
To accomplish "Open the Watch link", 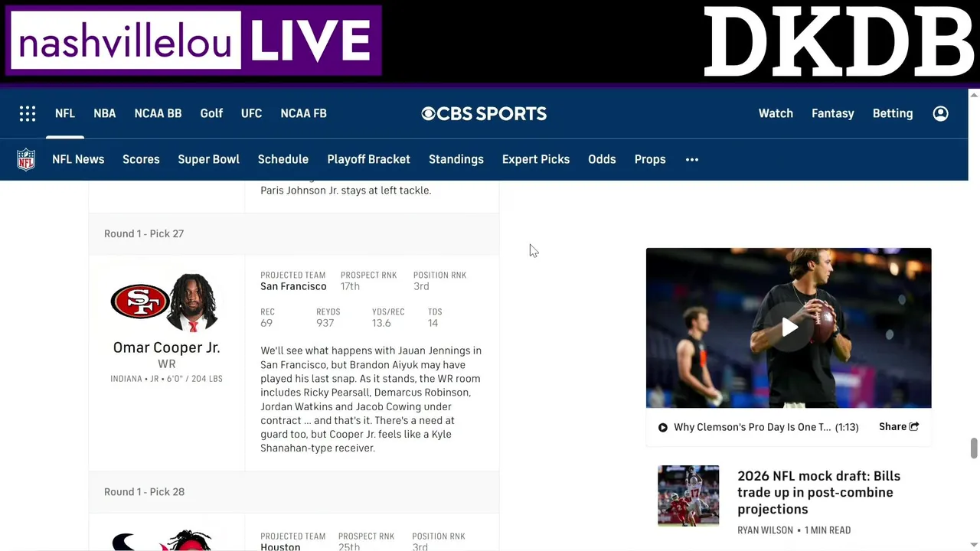I will [776, 113].
